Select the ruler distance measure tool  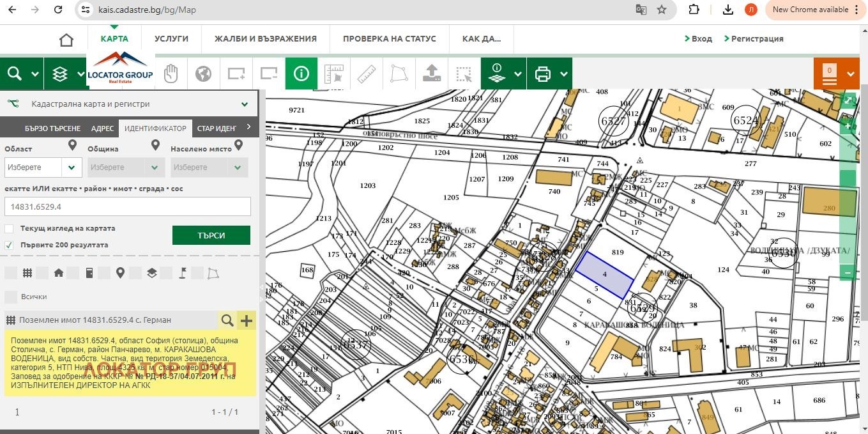(367, 74)
